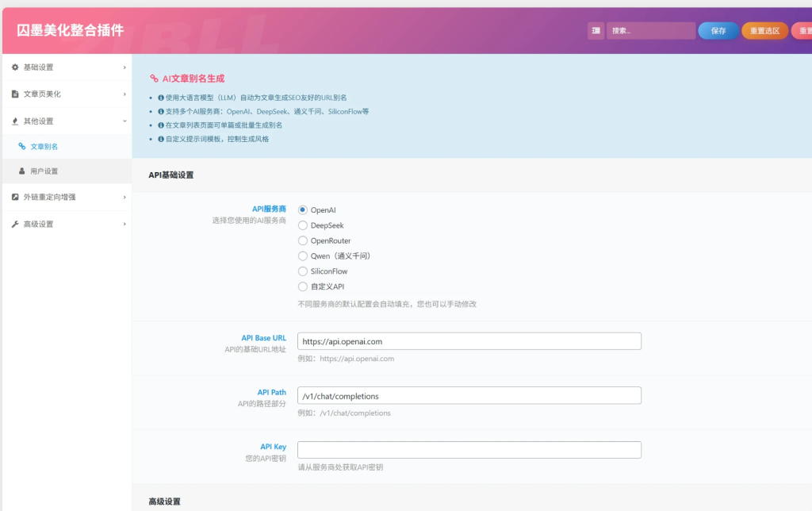The width and height of the screenshot is (812, 511).
Task: Click the expand-all list icon in header
Action: tap(596, 31)
